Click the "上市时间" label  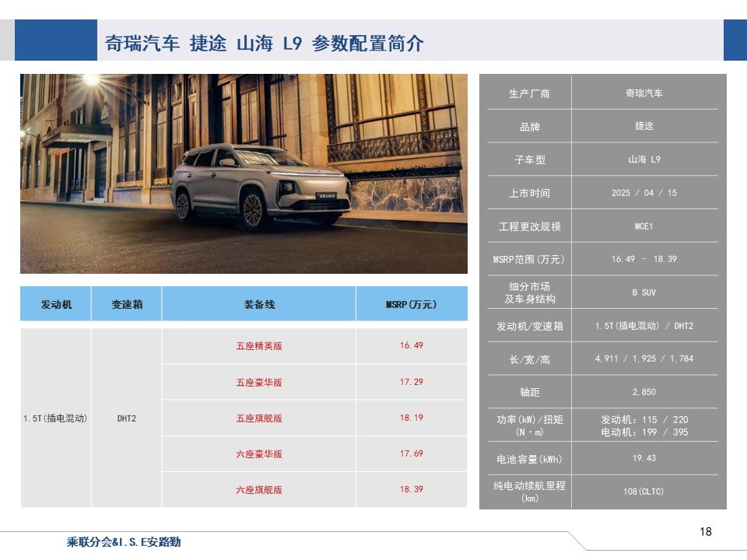tap(529, 194)
